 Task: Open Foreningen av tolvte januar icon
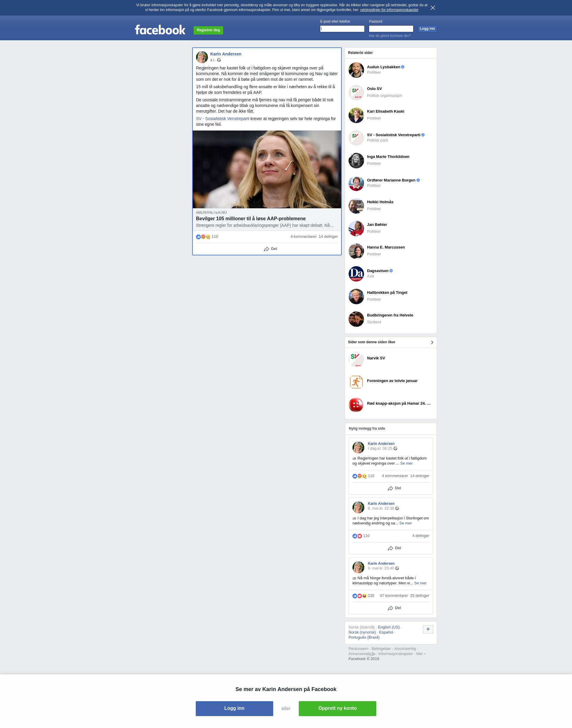point(356,382)
